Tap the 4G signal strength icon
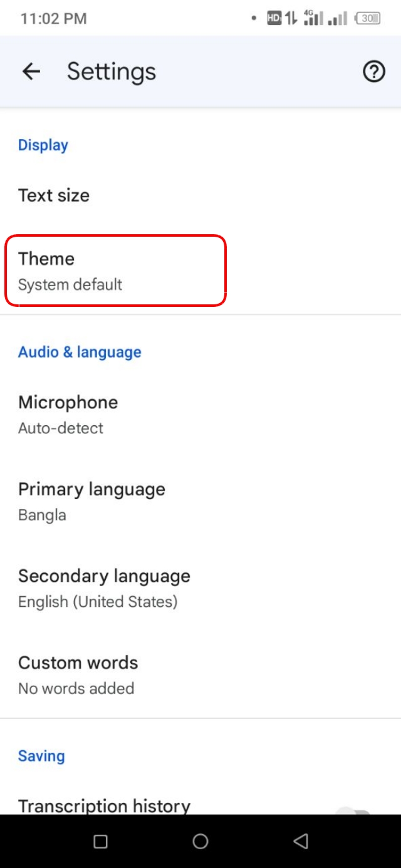This screenshot has width=401, height=868. 313,18
